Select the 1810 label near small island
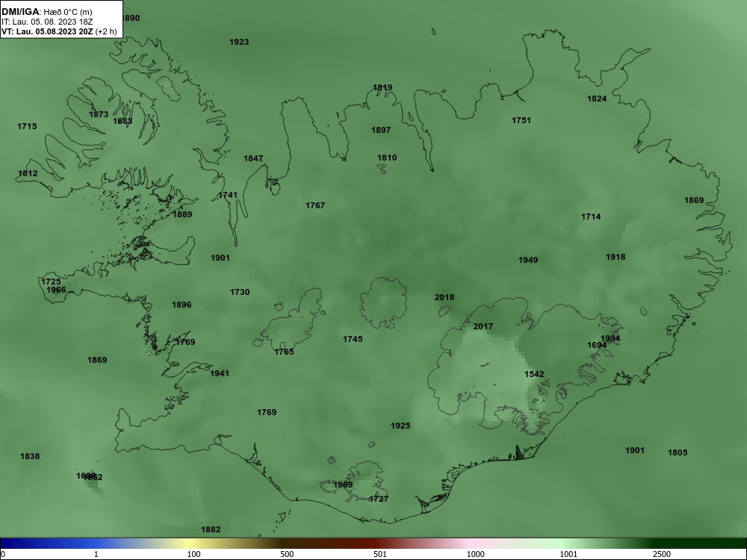The width and height of the screenshot is (747, 560). [387, 158]
